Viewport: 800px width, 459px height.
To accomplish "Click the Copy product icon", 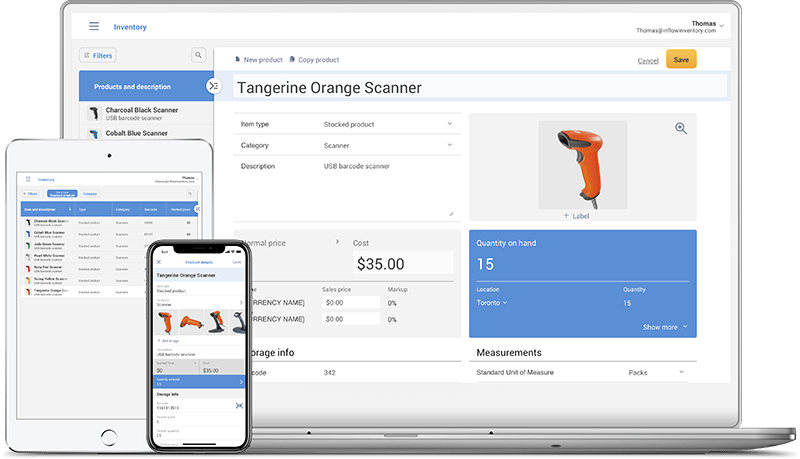I will pos(292,60).
